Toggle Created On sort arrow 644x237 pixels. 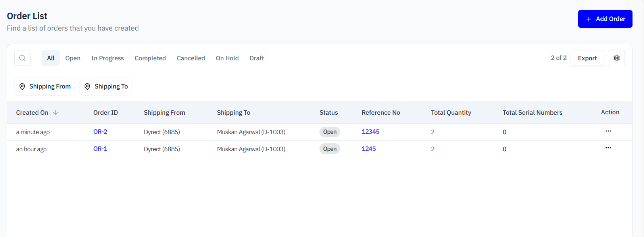point(56,113)
